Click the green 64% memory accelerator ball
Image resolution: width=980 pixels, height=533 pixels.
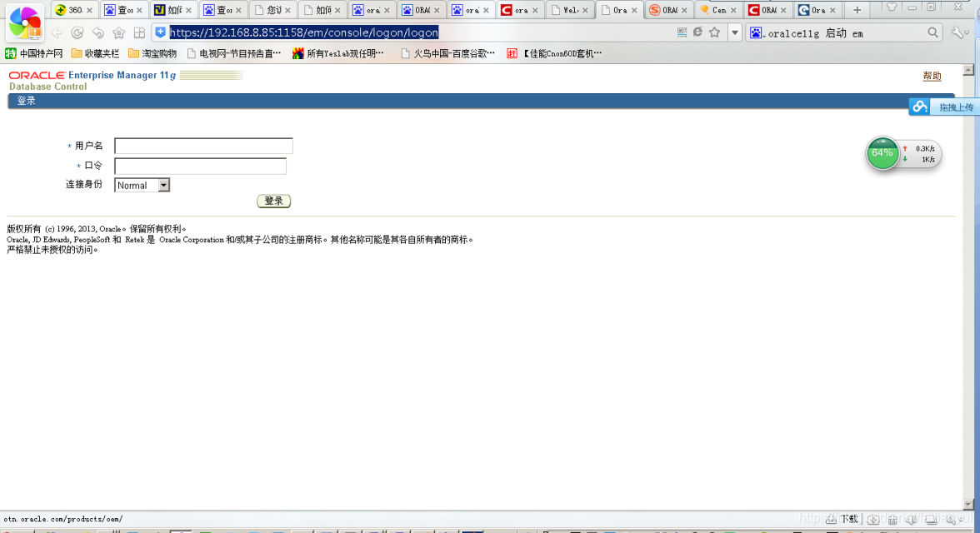click(x=882, y=153)
